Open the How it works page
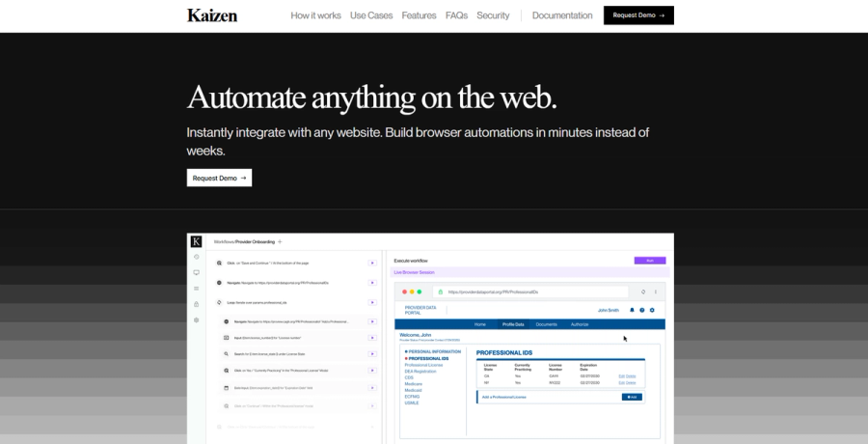The image size is (868, 444). click(315, 15)
